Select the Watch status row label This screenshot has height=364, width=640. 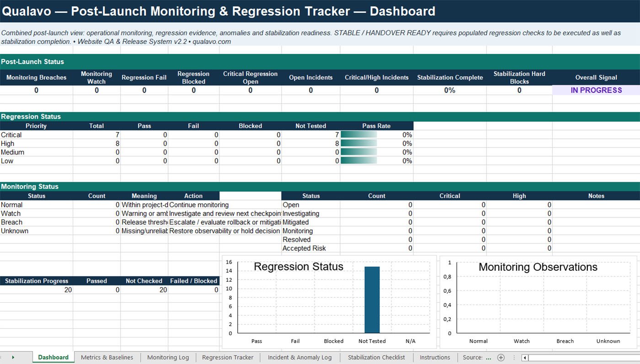click(x=37, y=214)
